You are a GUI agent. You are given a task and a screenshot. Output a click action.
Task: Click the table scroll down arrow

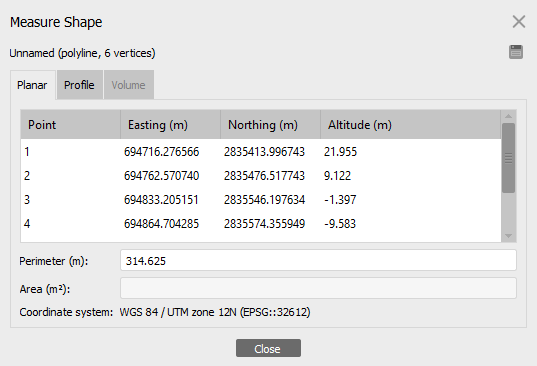[x=509, y=236]
